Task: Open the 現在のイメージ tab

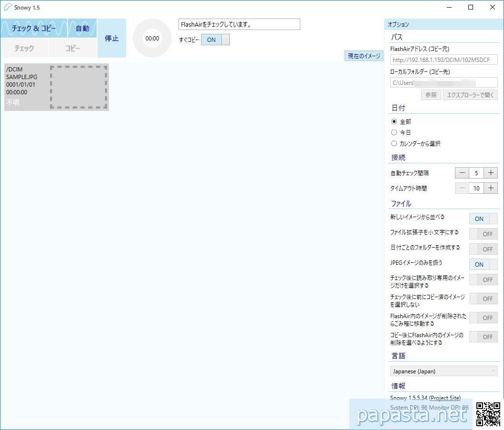Action: (364, 56)
